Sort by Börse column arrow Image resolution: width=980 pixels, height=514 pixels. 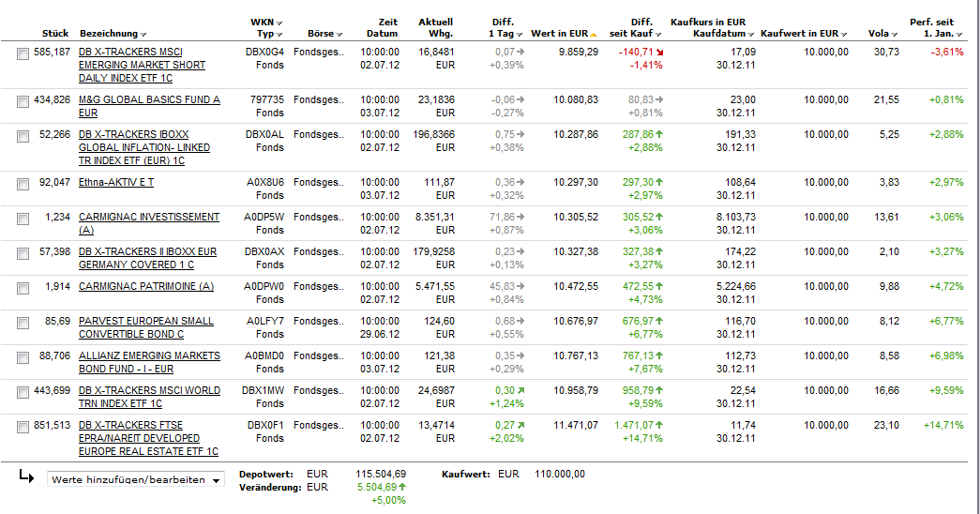pyautogui.click(x=339, y=35)
